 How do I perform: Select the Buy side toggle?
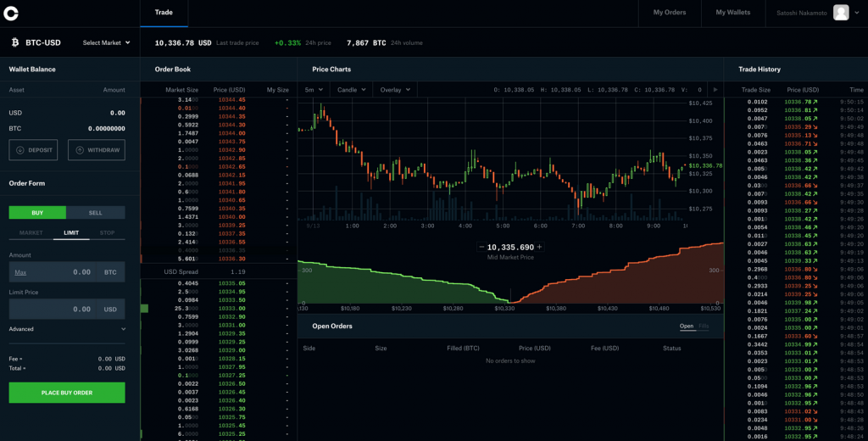37,213
